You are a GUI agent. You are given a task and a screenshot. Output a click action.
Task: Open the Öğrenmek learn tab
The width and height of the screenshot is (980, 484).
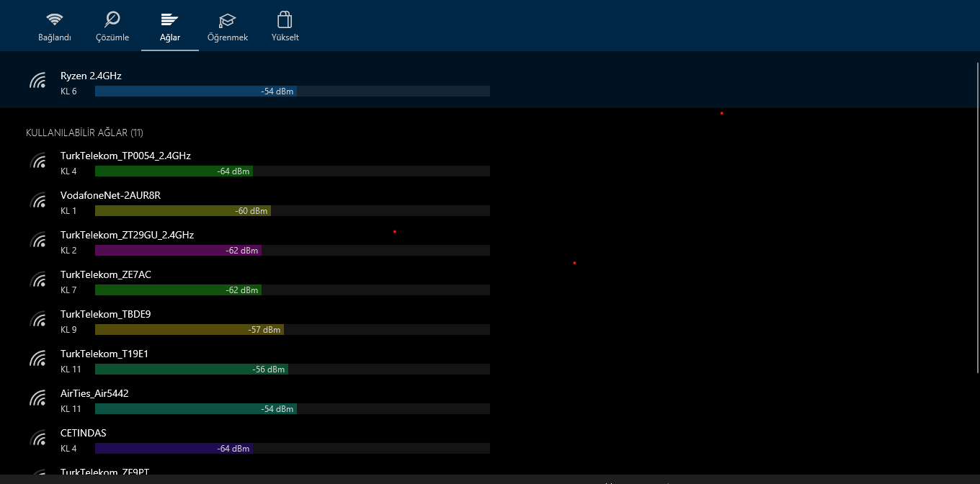228,27
